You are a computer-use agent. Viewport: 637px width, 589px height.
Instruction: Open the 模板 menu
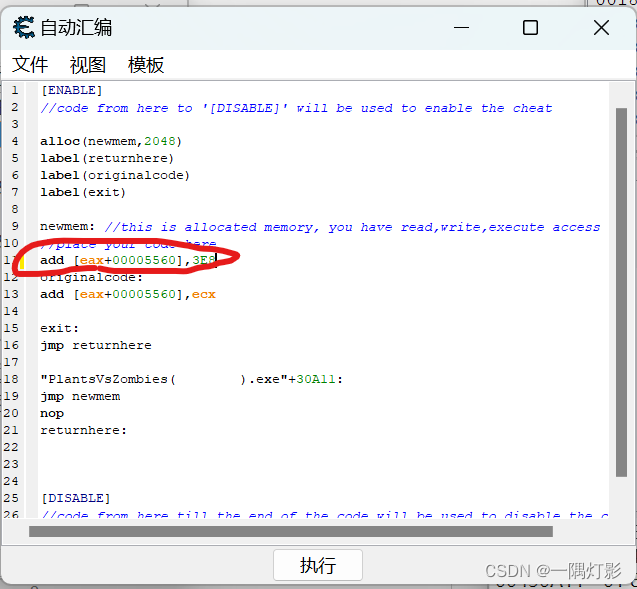[146, 65]
